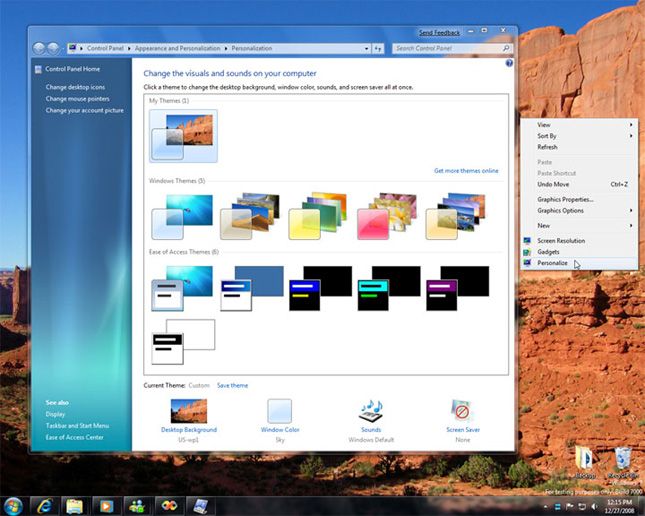
Task: Open the Display link under See also
Action: coord(56,414)
